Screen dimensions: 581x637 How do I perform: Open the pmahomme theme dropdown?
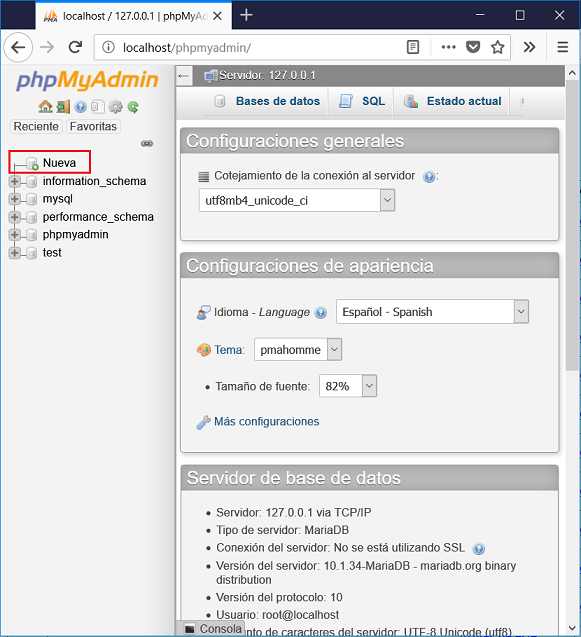[298, 349]
